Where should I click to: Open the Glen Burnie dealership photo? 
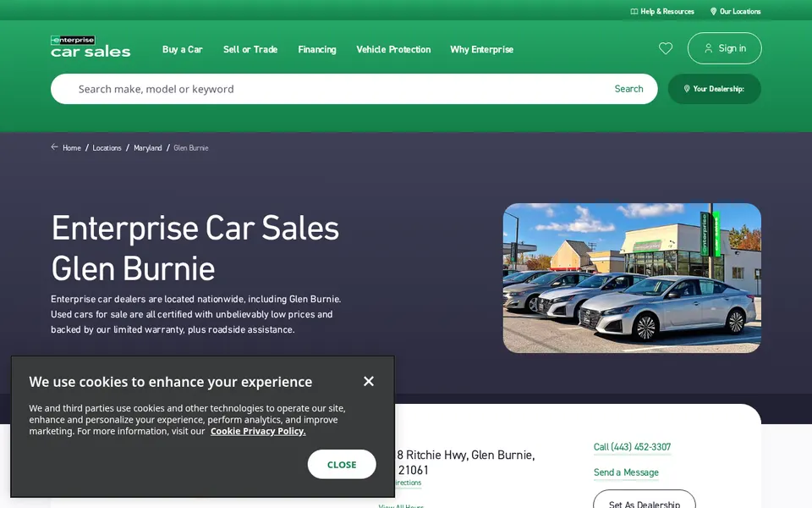click(x=632, y=278)
